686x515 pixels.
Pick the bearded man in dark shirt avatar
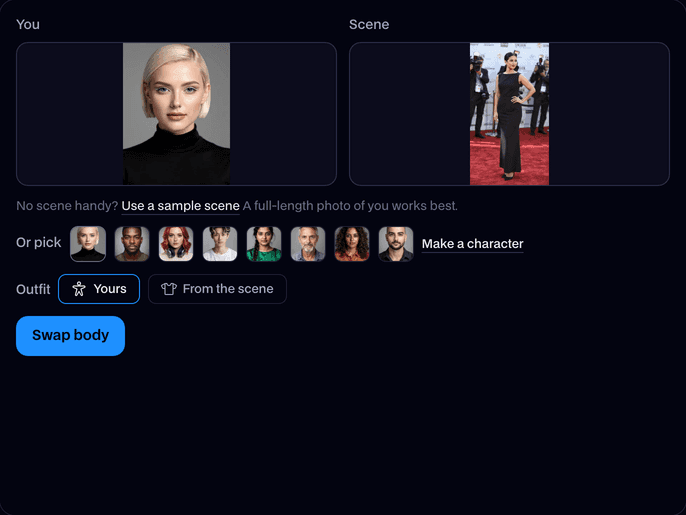click(396, 244)
